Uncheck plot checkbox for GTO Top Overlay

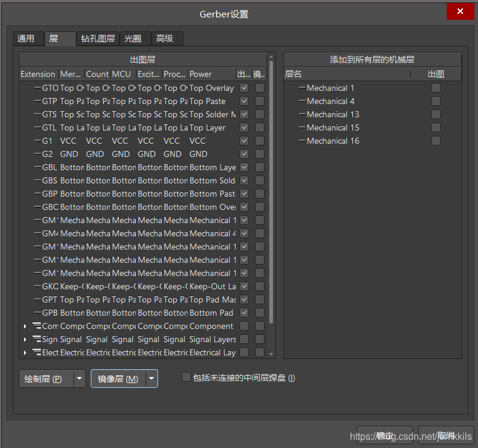pyautogui.click(x=244, y=88)
